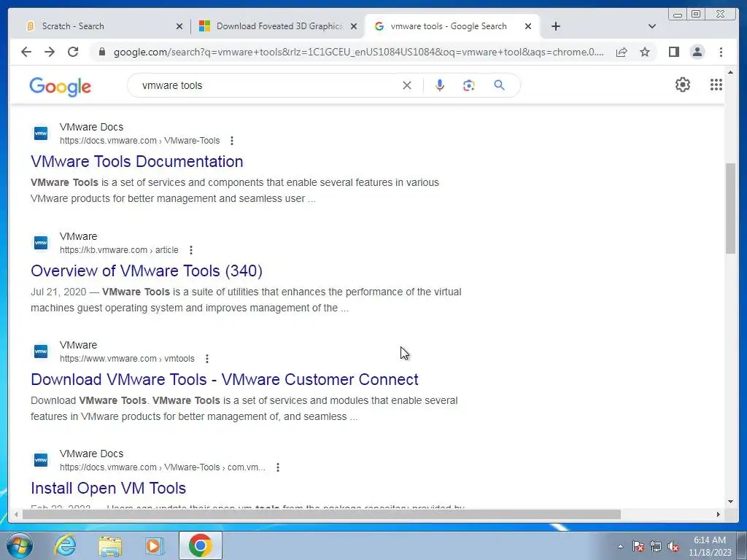Click https://kb.vmware.com › article URL text
The width and height of the screenshot is (747, 560).
tap(119, 250)
